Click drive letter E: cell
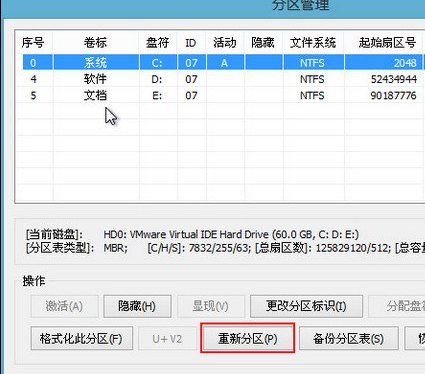Viewport: 425px width, 374px height. (x=157, y=95)
